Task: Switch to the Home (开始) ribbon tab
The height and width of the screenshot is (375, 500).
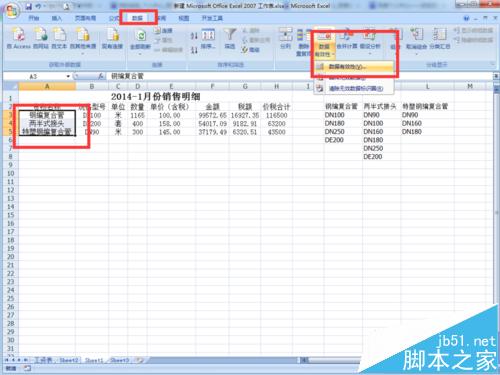Action: pyautogui.click(x=34, y=18)
